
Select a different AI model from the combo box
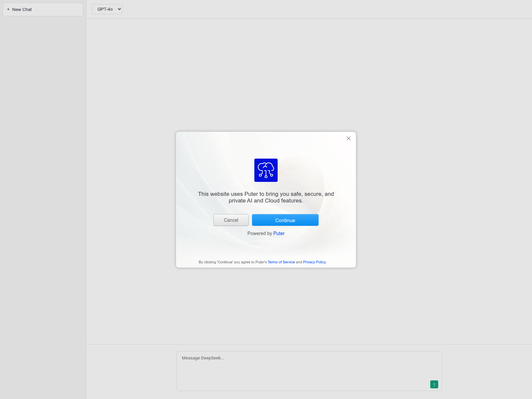107,9
